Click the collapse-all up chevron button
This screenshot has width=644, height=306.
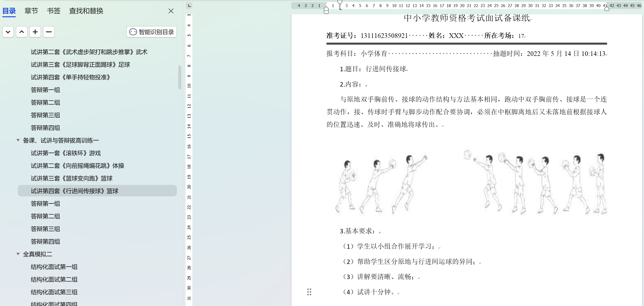point(22,32)
